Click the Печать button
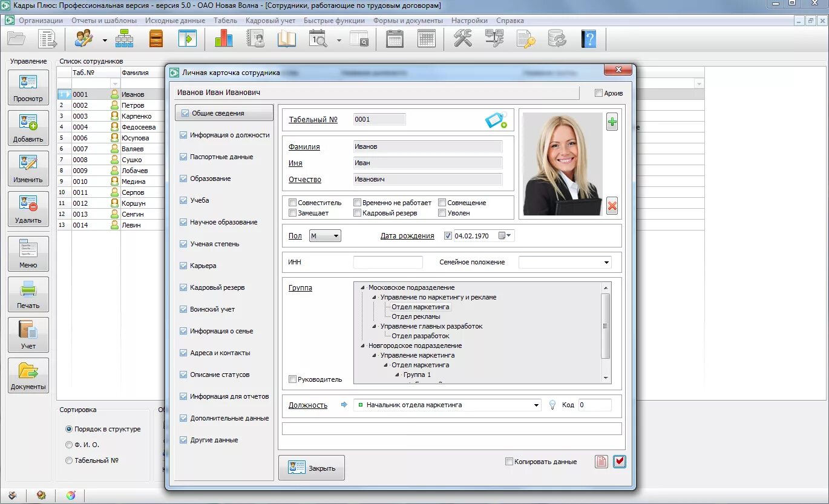The width and height of the screenshot is (829, 504). click(28, 294)
